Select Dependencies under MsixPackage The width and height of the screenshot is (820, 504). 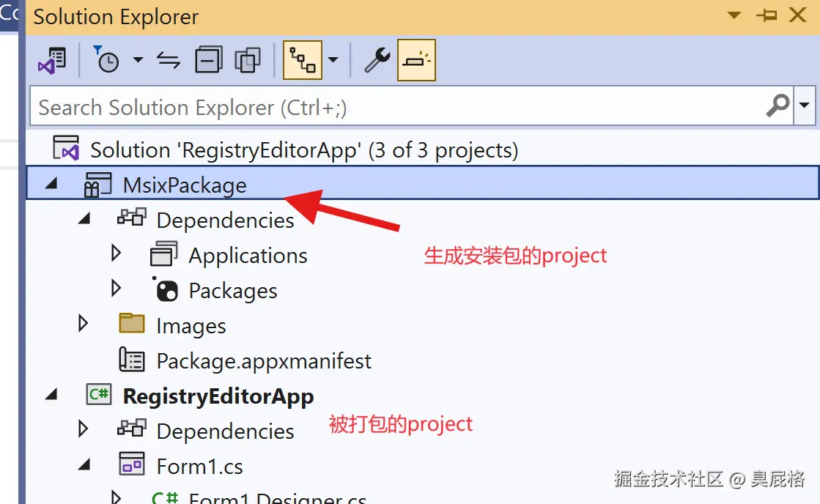[226, 220]
